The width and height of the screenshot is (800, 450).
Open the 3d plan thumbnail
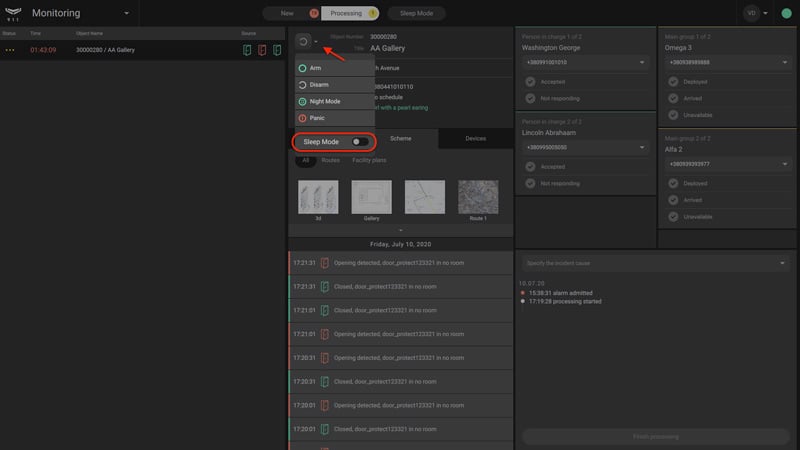[x=318, y=197]
